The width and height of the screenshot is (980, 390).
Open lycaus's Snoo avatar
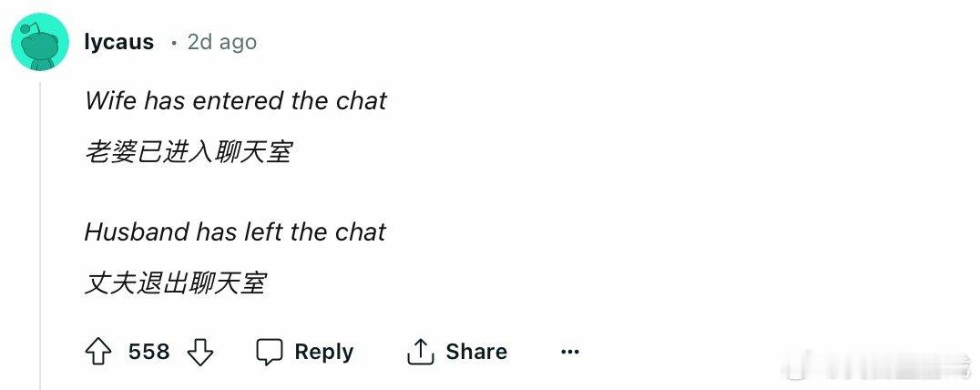[41, 42]
